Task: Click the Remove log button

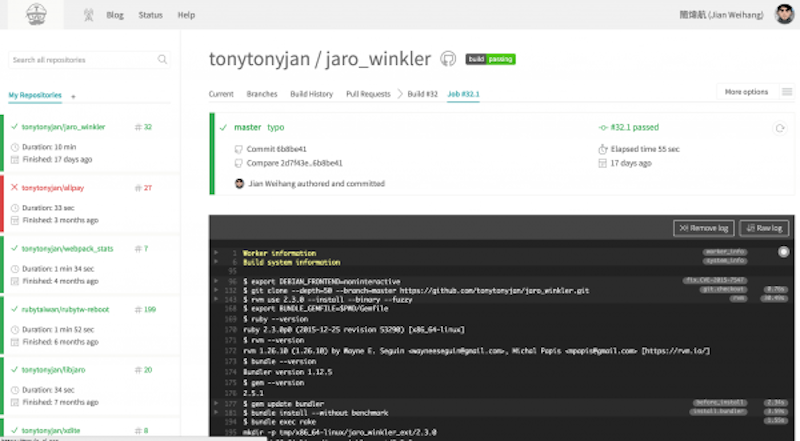Action: pyautogui.click(x=704, y=228)
